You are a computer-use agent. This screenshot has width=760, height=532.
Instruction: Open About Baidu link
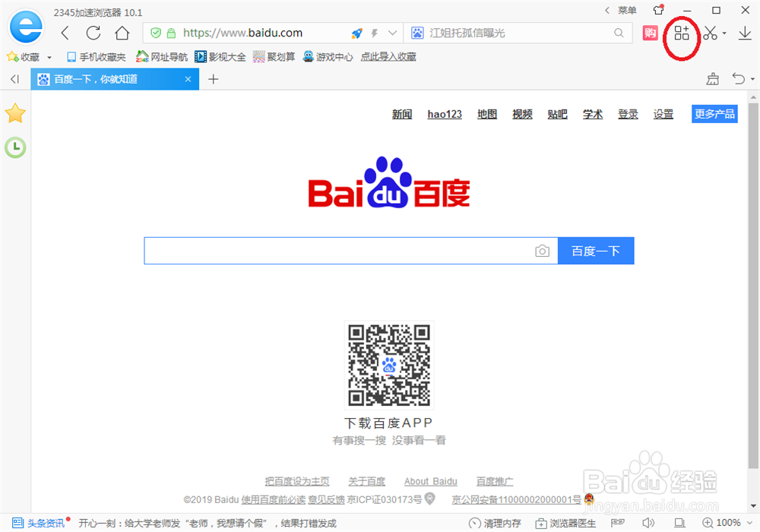[x=431, y=482]
